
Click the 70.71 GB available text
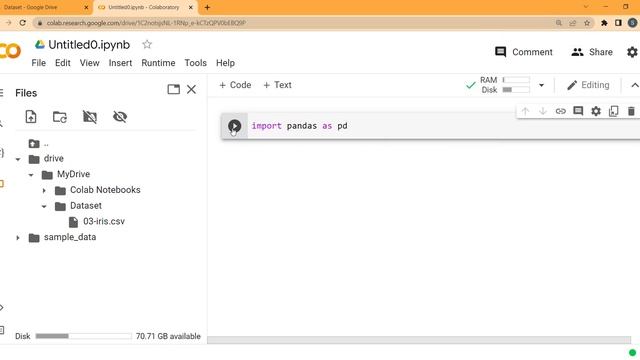168,336
